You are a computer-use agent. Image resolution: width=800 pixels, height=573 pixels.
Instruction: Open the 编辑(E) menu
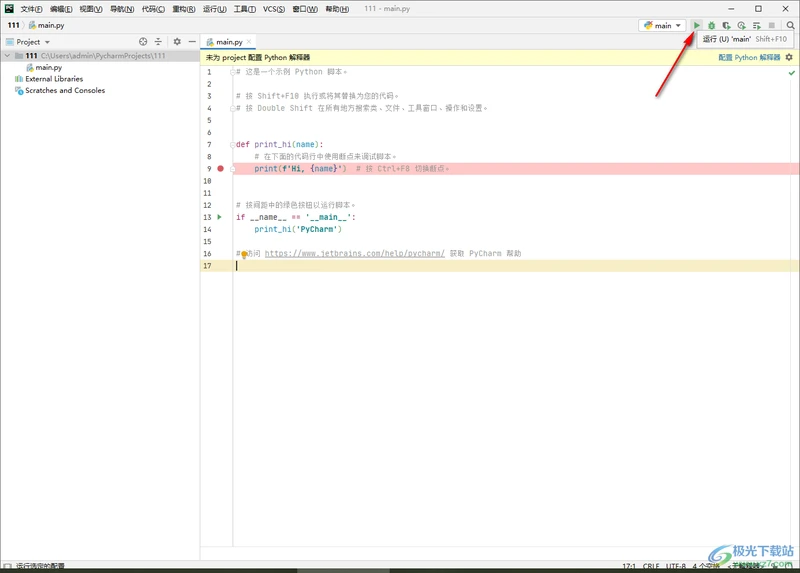(61, 9)
